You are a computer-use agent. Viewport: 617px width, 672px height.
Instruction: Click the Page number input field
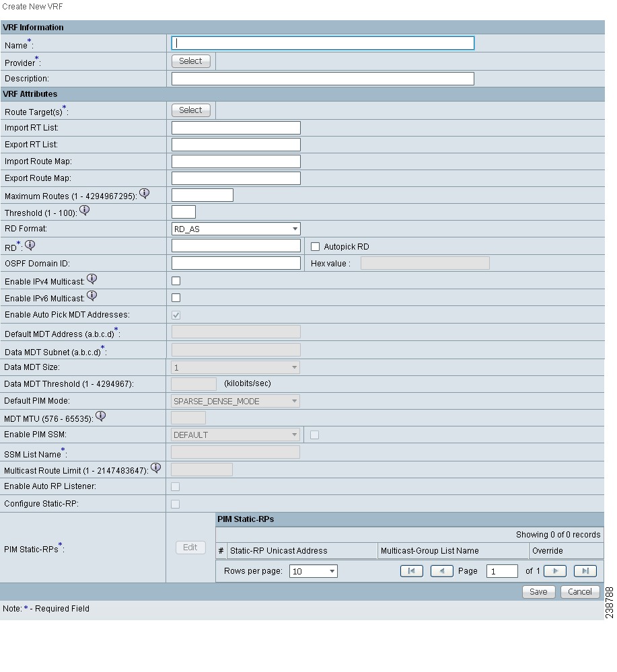click(502, 571)
